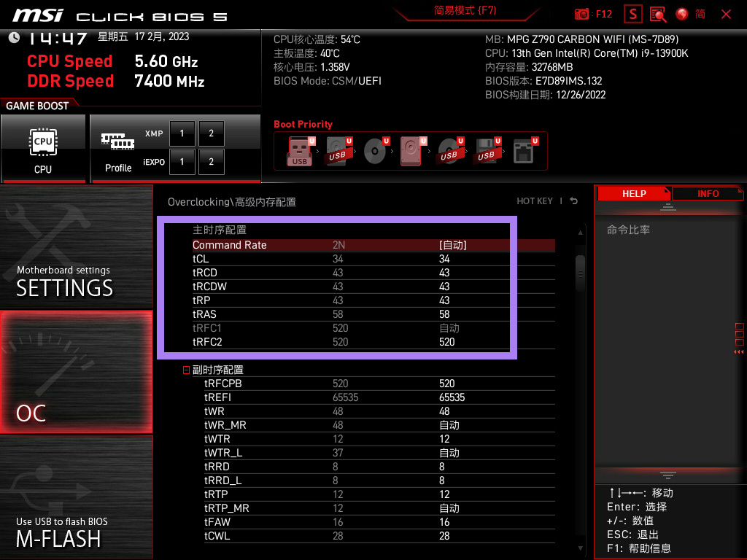Click the right edge panel arrows

click(739, 352)
